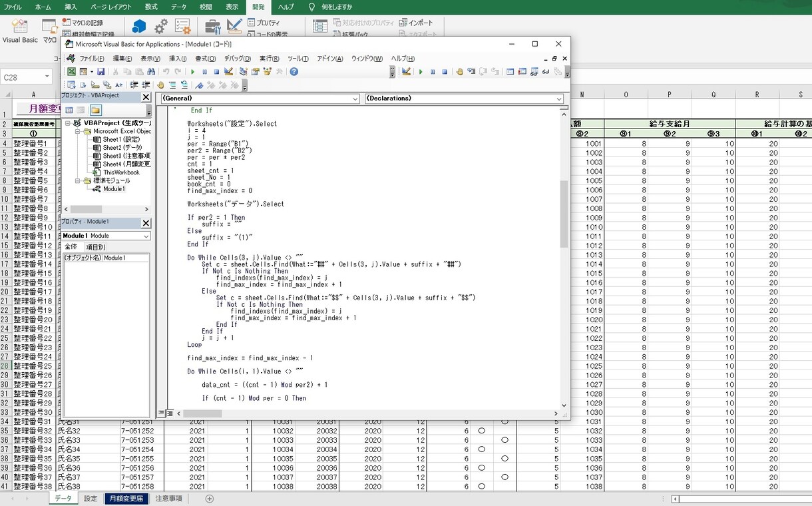812x506 pixels.
Task: Click the code window vertical scrollbar thumb
Action: tap(564, 213)
